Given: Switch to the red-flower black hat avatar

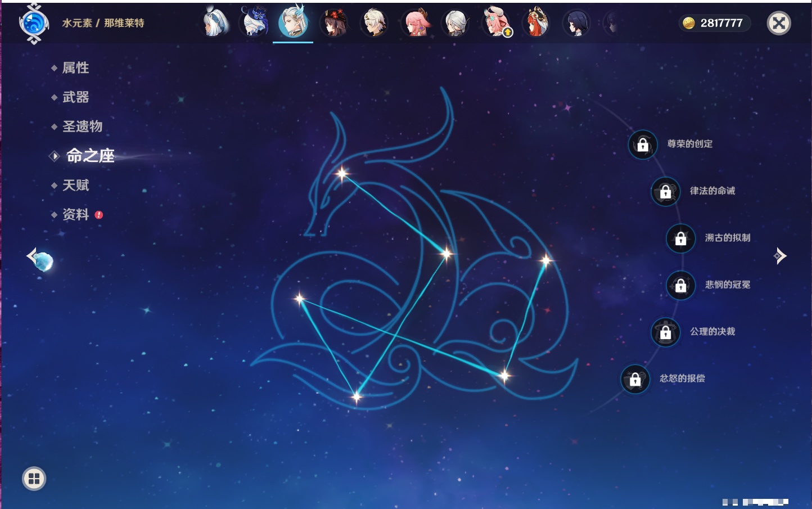Looking at the screenshot, I should tap(334, 23).
